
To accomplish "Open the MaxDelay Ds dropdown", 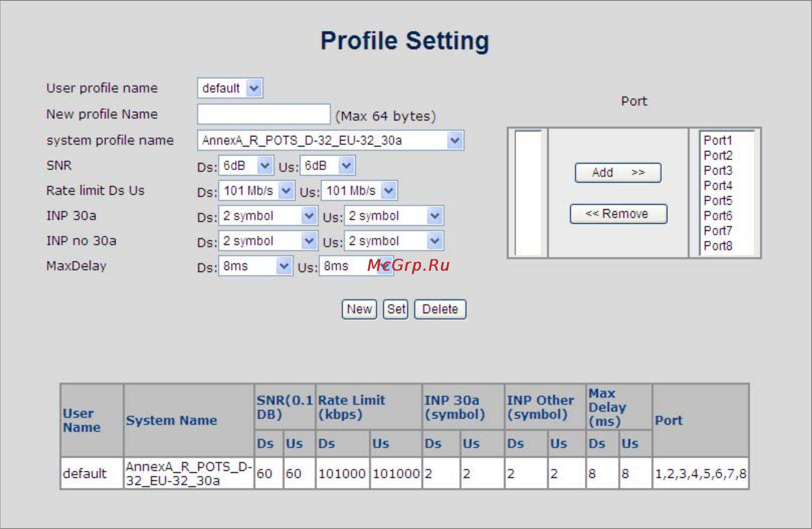I will [255, 266].
